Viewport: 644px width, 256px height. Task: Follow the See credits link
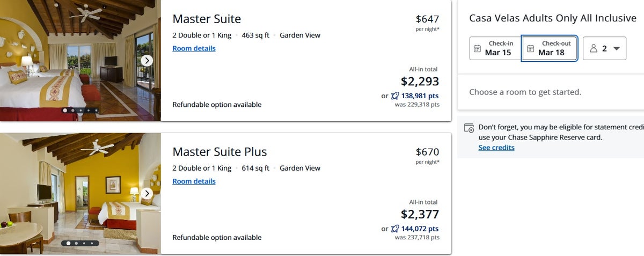496,148
